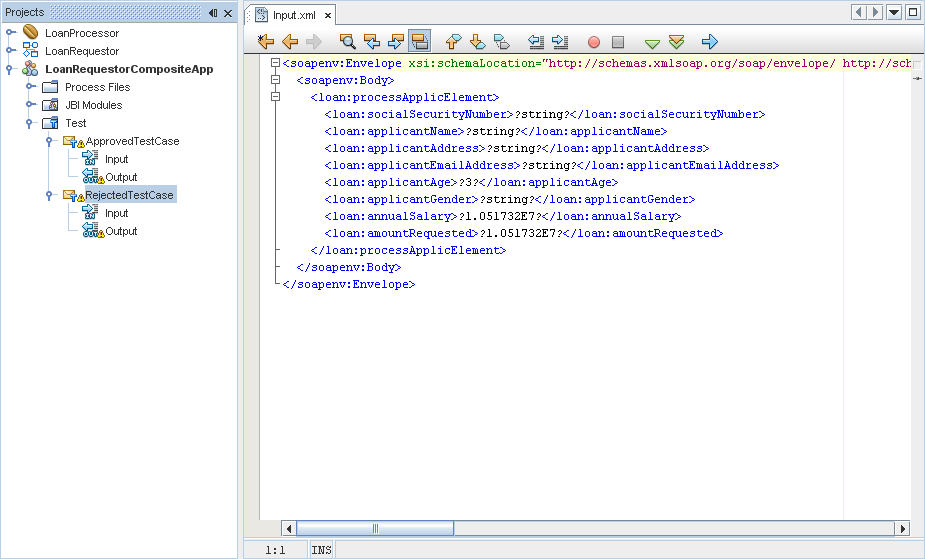Select ApprovedTestCase in tree

pos(132,141)
